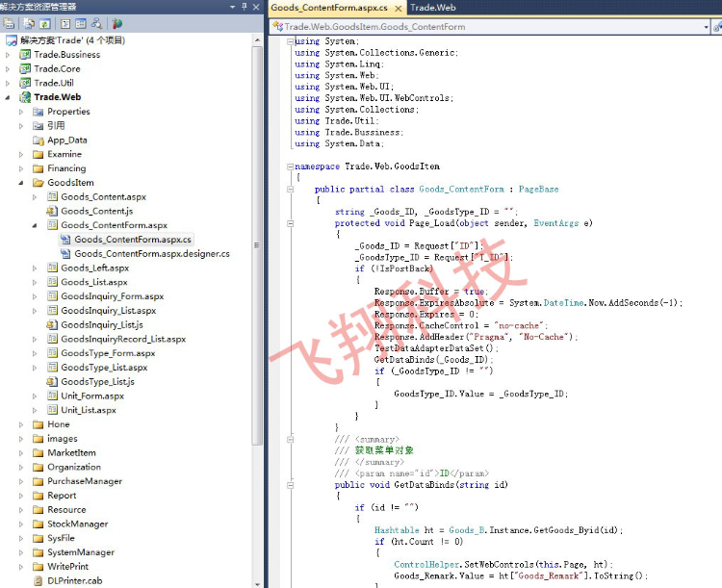Expand the Examine folder

tap(21, 155)
